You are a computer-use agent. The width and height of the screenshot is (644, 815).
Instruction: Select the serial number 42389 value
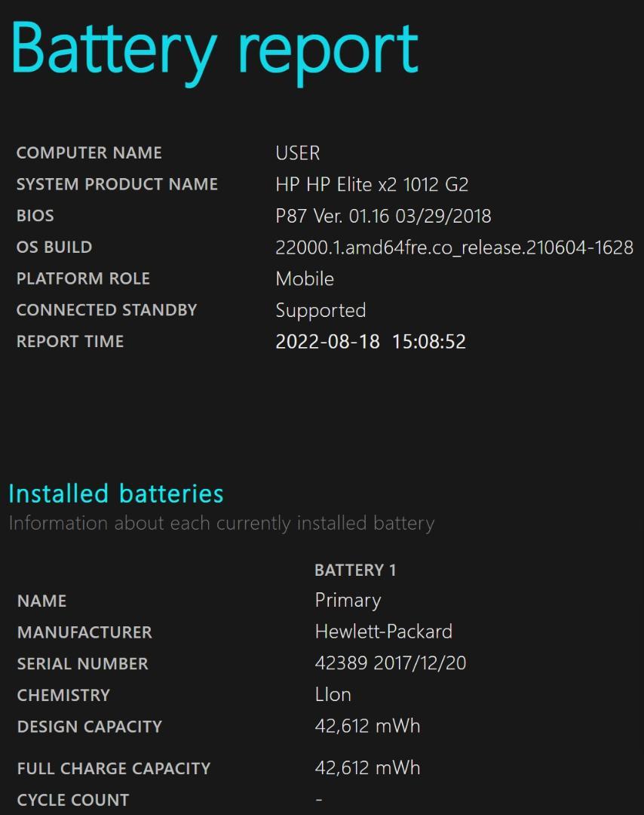click(391, 663)
